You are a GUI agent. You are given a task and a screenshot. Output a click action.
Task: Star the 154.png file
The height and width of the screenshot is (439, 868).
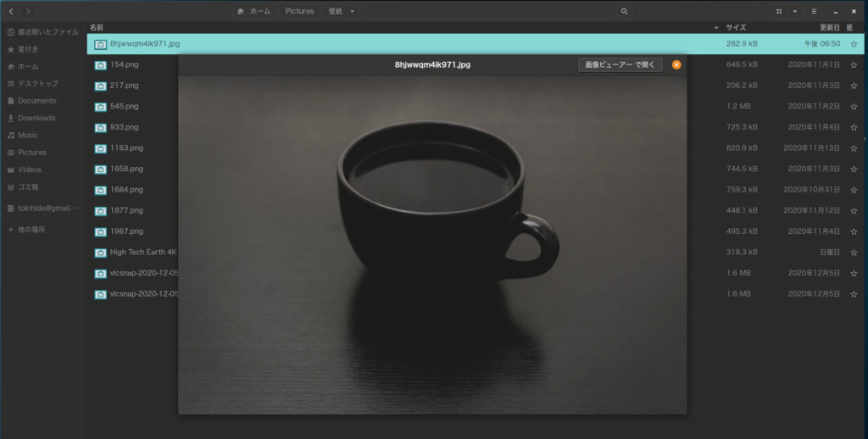[854, 64]
